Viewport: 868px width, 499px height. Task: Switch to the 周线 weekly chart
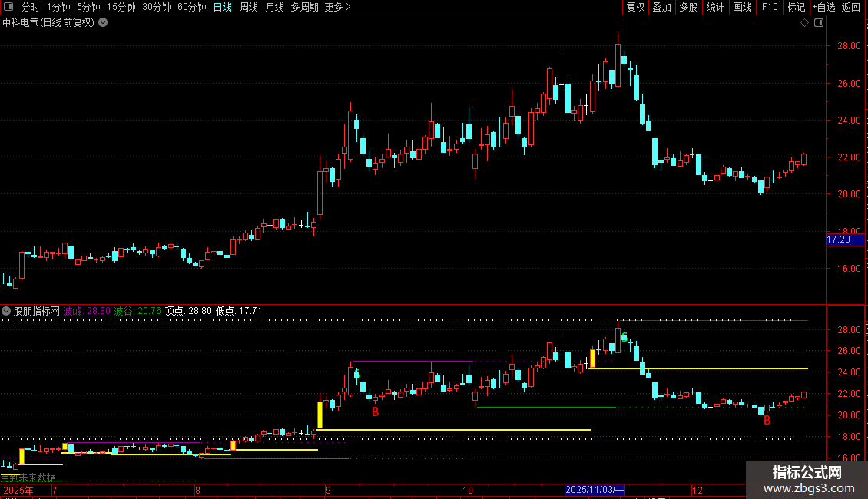click(x=249, y=7)
